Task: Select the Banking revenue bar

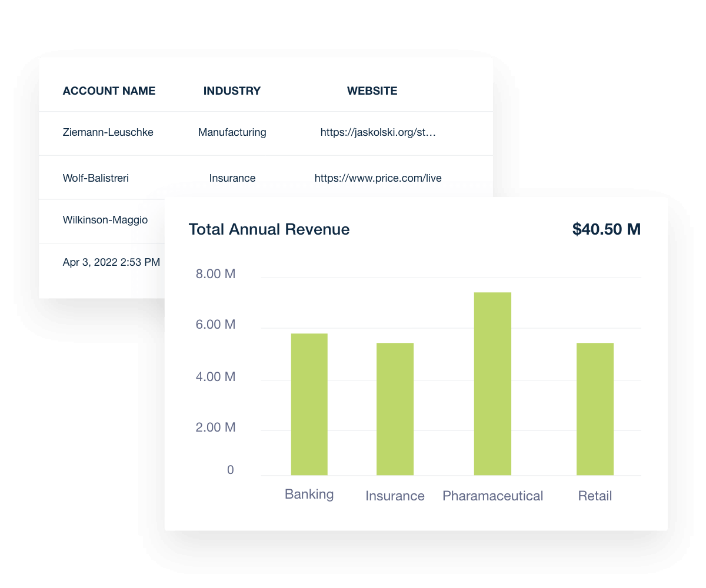Action: click(309, 403)
